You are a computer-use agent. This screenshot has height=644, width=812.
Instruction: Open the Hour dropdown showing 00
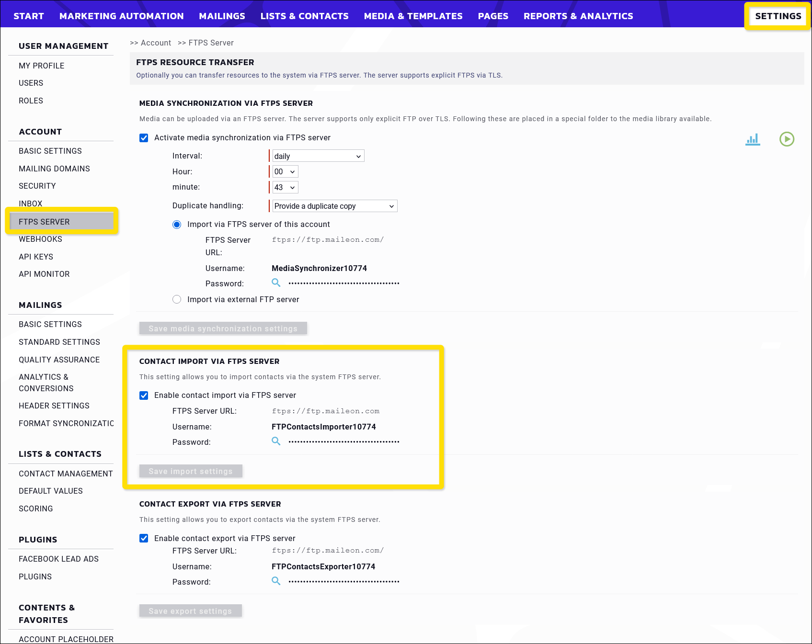click(285, 171)
